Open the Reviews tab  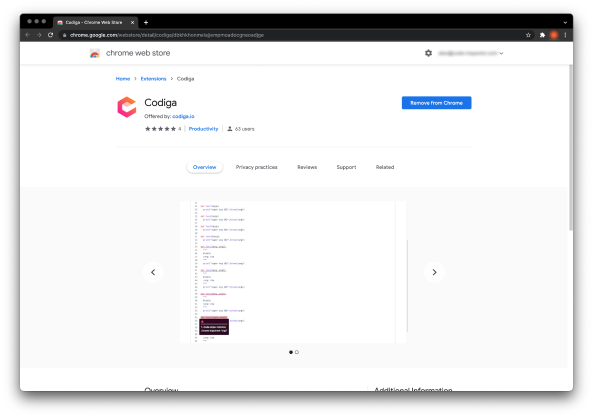pos(307,167)
